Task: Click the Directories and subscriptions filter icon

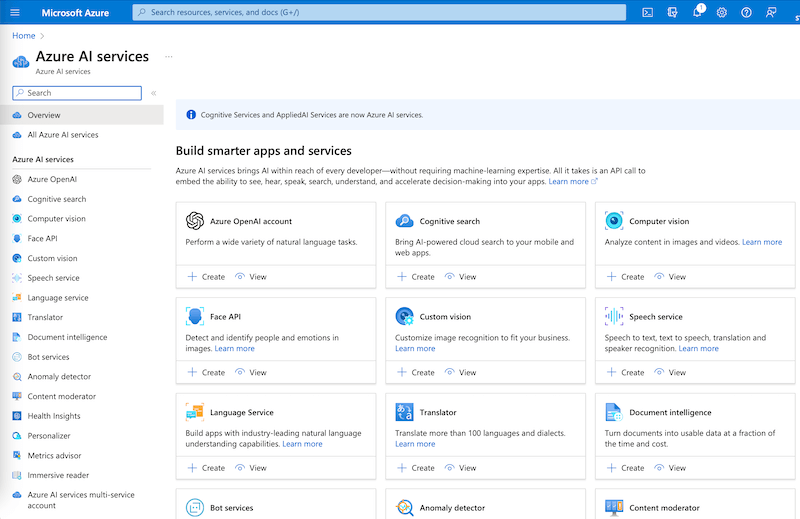Action: coord(673,12)
